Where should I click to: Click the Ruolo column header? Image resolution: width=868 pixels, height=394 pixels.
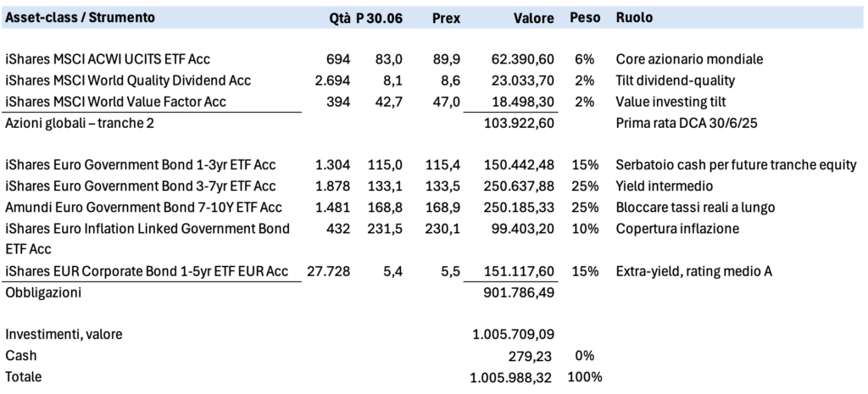coord(634,18)
